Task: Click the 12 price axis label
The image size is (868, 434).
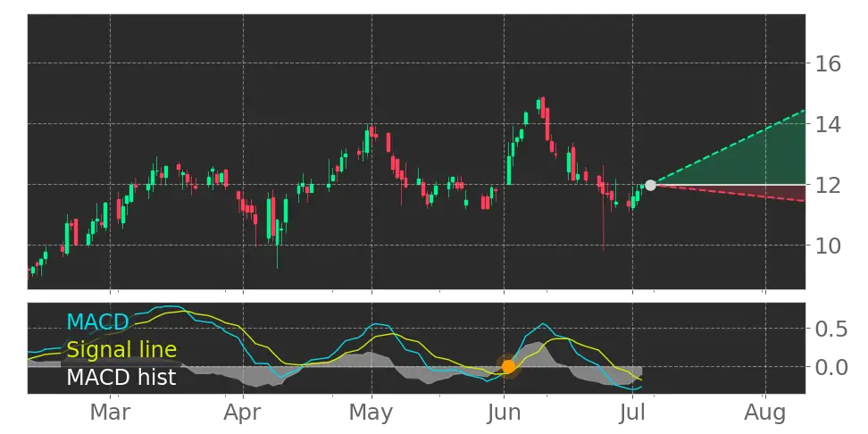Action: pyautogui.click(x=828, y=185)
